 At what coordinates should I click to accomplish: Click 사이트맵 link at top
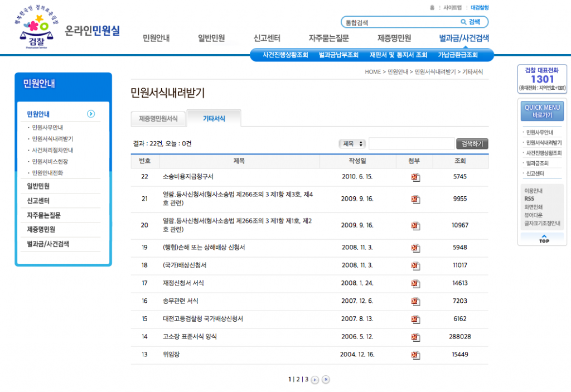pos(452,7)
